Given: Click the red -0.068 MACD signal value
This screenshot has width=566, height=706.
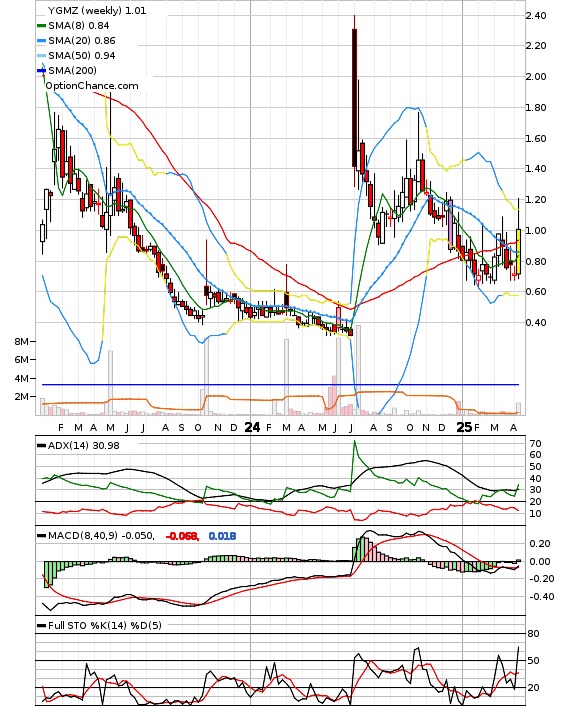Looking at the screenshot, I should [182, 536].
